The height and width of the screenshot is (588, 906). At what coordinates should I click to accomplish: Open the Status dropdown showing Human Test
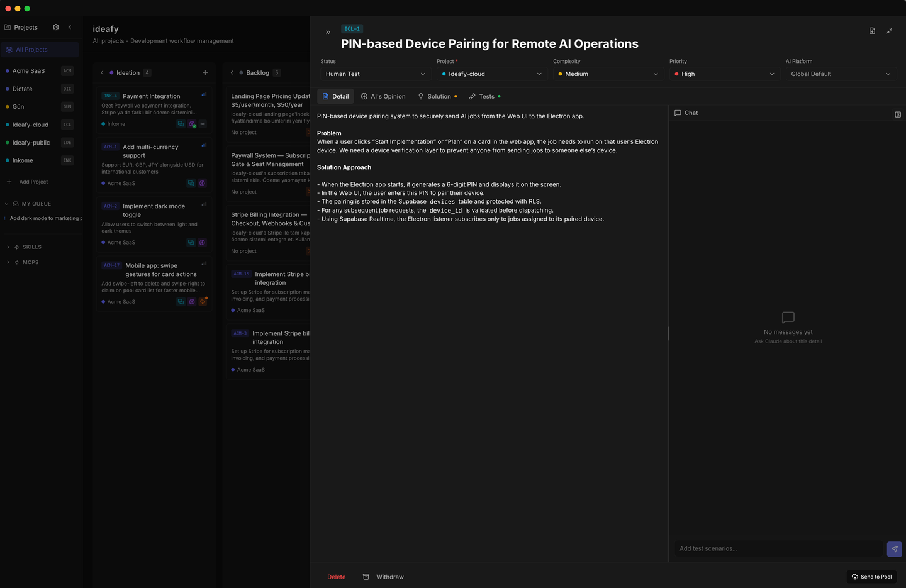[375, 74]
